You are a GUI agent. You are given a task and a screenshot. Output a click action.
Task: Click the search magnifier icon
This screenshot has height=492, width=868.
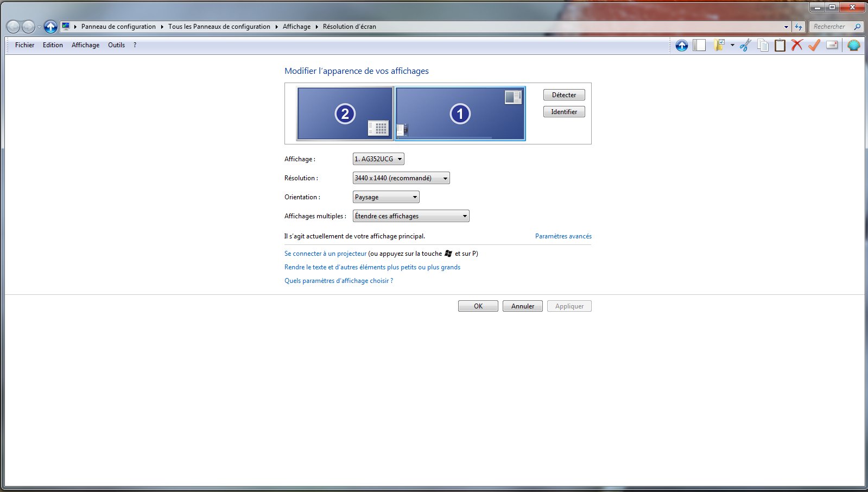coord(857,27)
